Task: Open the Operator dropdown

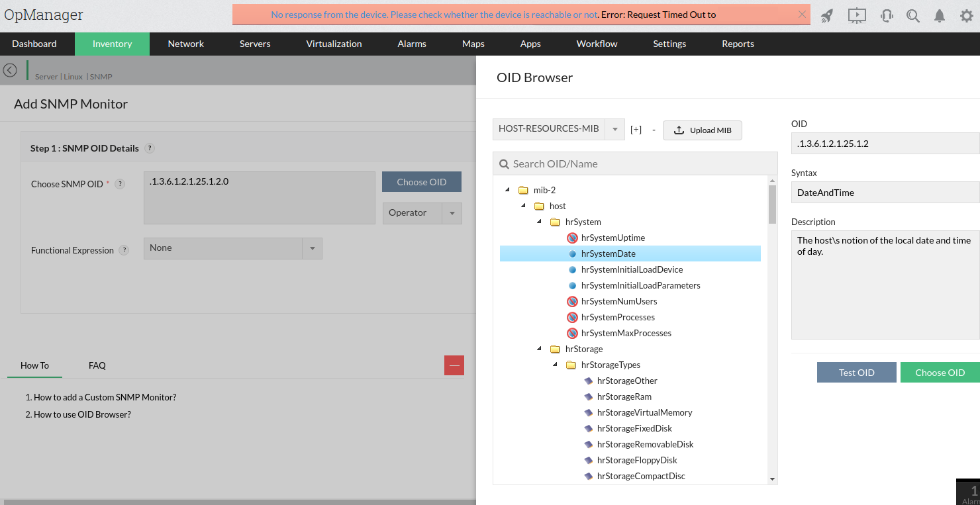Action: pos(422,213)
